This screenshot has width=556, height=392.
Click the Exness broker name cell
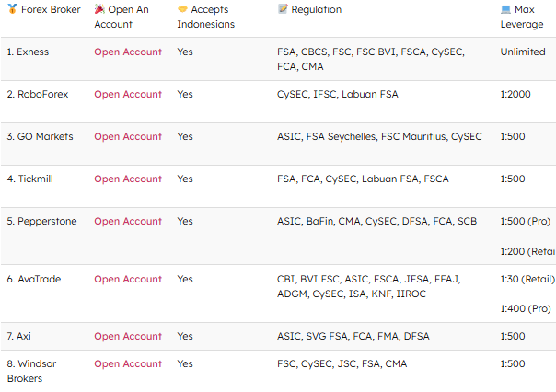[x=28, y=52]
